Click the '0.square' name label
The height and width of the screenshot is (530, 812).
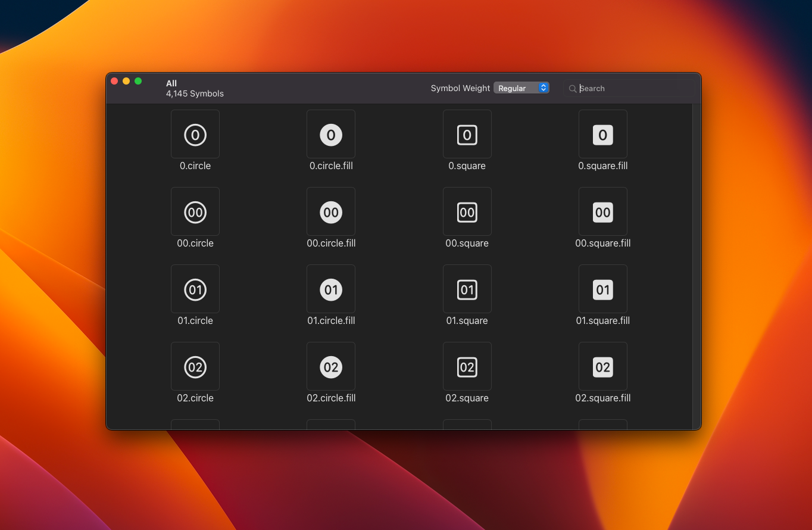467,166
